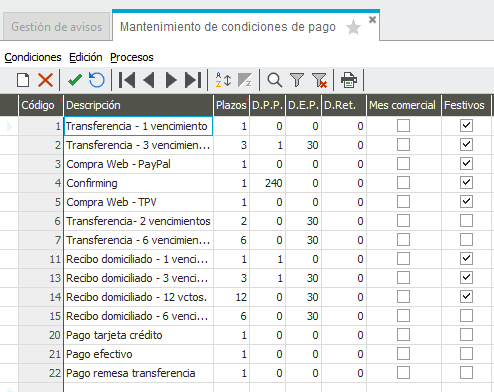Select the Pago efectivo cell
The height and width of the screenshot is (392, 494).
(138, 354)
